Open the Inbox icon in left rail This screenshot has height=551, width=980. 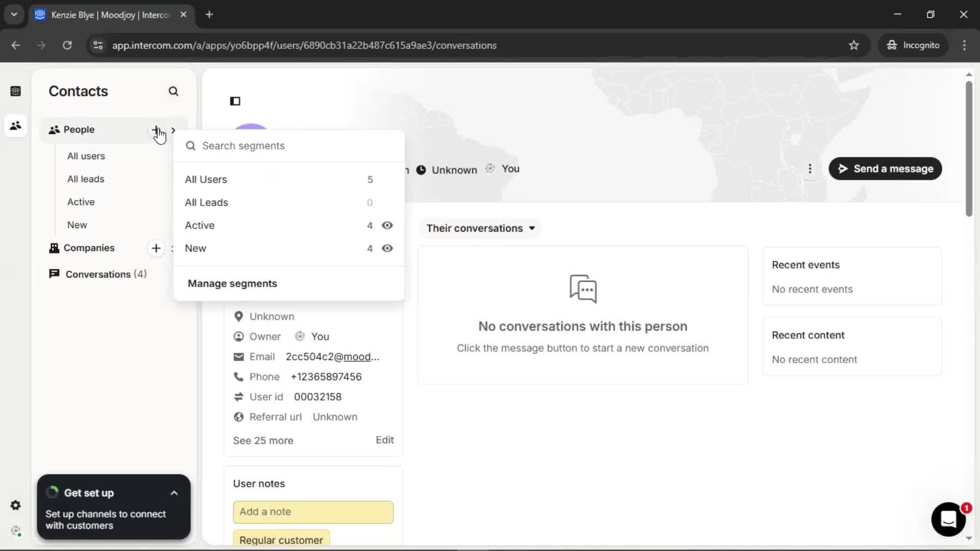tap(15, 91)
